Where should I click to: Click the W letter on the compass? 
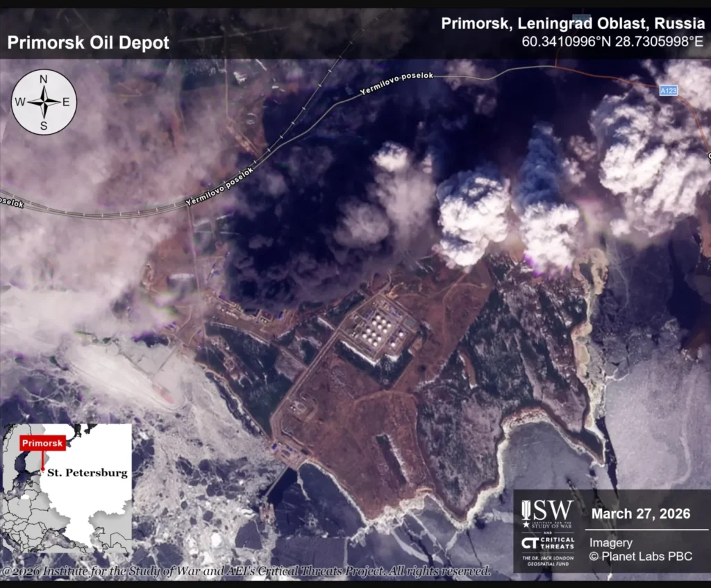tap(20, 103)
